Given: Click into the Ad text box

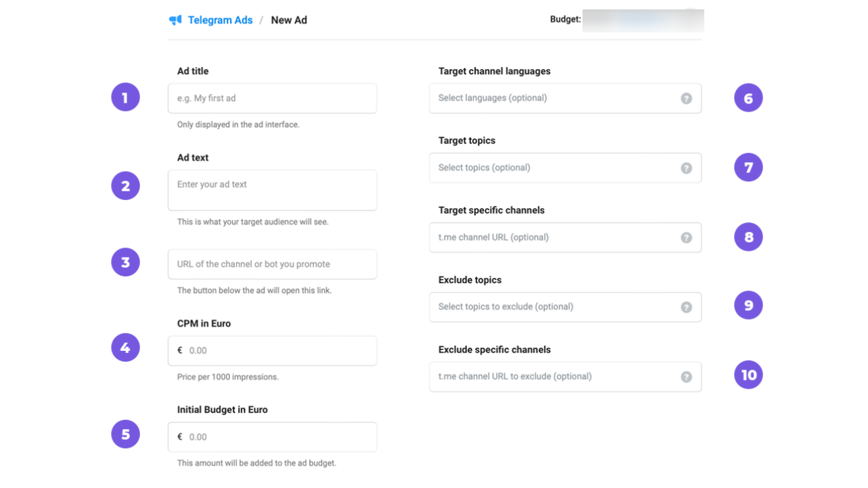Looking at the screenshot, I should (272, 190).
